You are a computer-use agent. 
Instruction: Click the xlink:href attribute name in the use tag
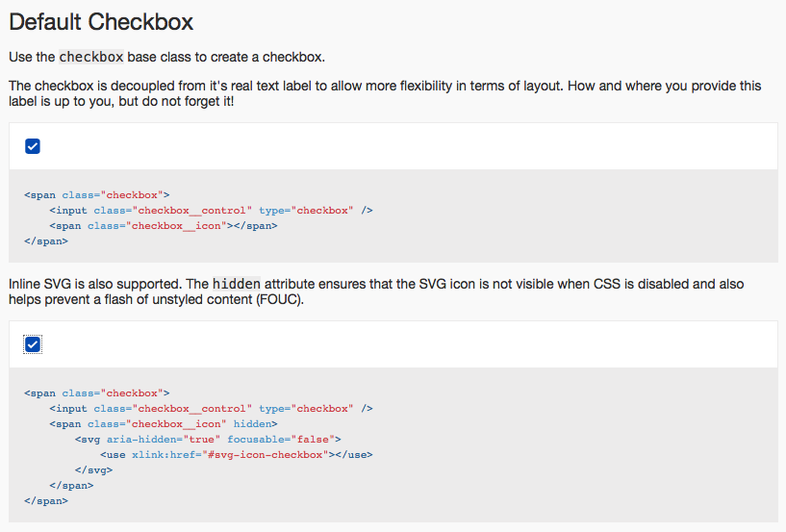[163, 455]
